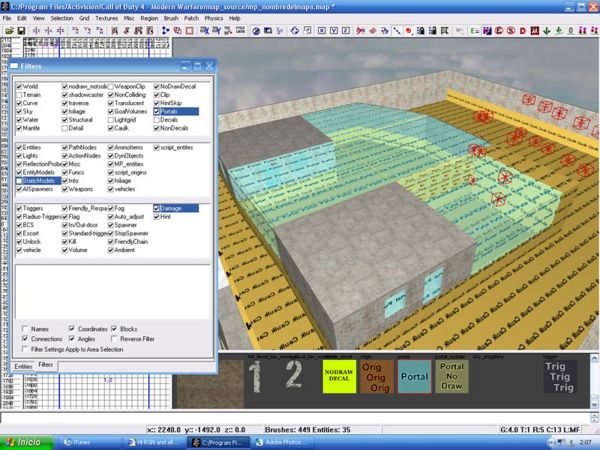
Task: Open the Brush menu
Action: [x=171, y=18]
